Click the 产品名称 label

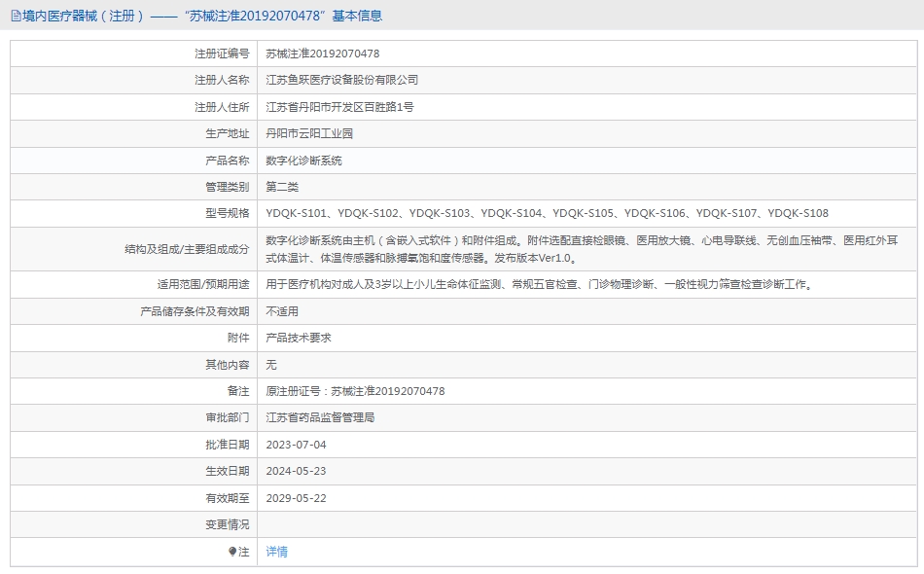tap(228, 161)
